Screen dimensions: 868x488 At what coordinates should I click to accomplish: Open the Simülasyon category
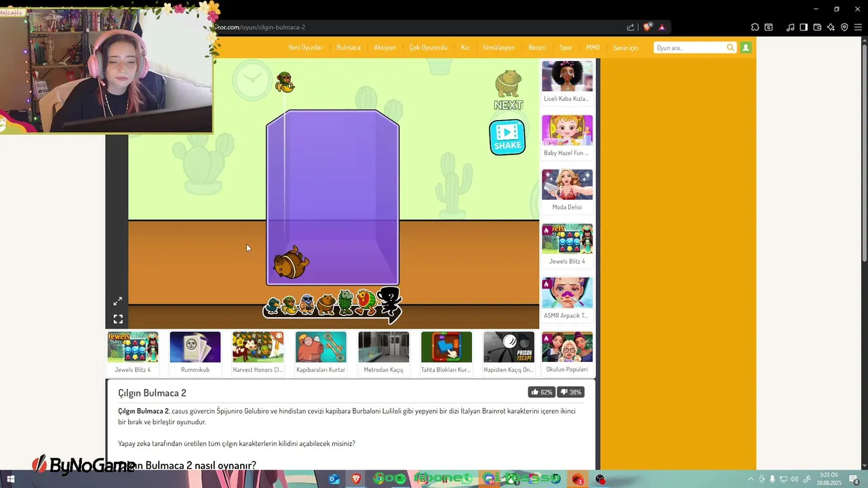tap(498, 47)
